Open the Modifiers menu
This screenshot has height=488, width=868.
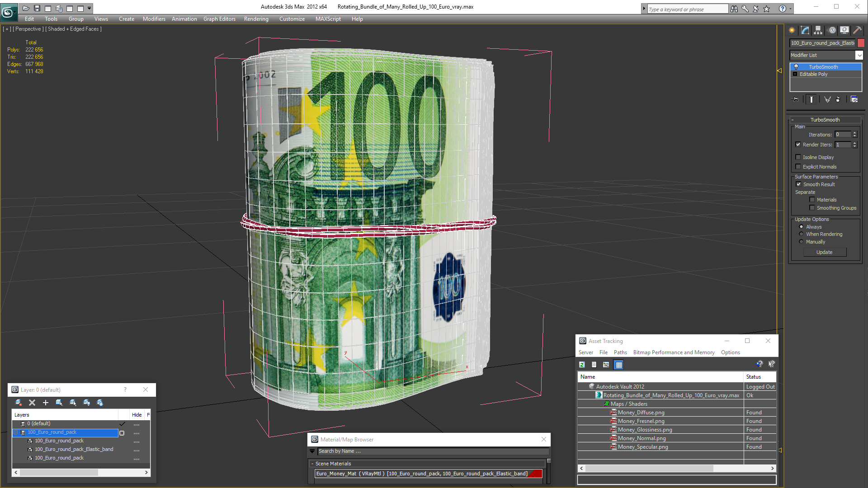click(x=154, y=19)
